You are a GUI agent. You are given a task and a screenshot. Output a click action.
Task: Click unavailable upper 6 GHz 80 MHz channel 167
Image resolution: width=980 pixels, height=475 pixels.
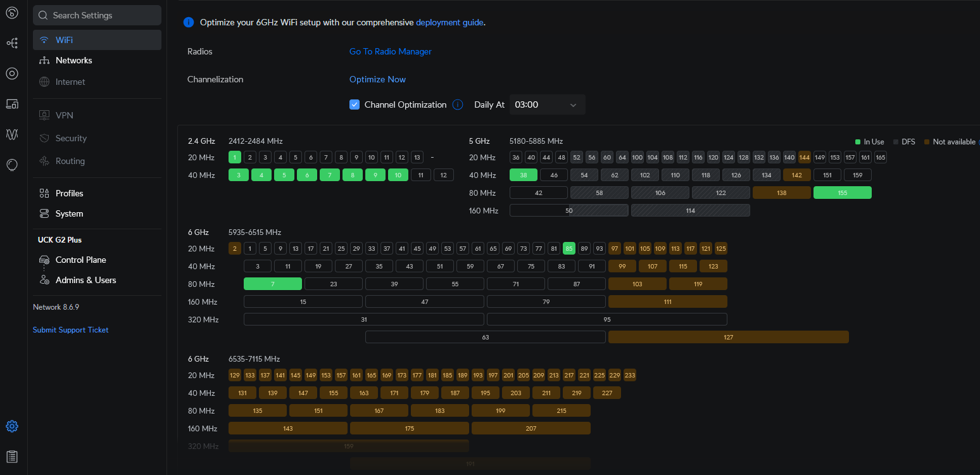pyautogui.click(x=379, y=410)
